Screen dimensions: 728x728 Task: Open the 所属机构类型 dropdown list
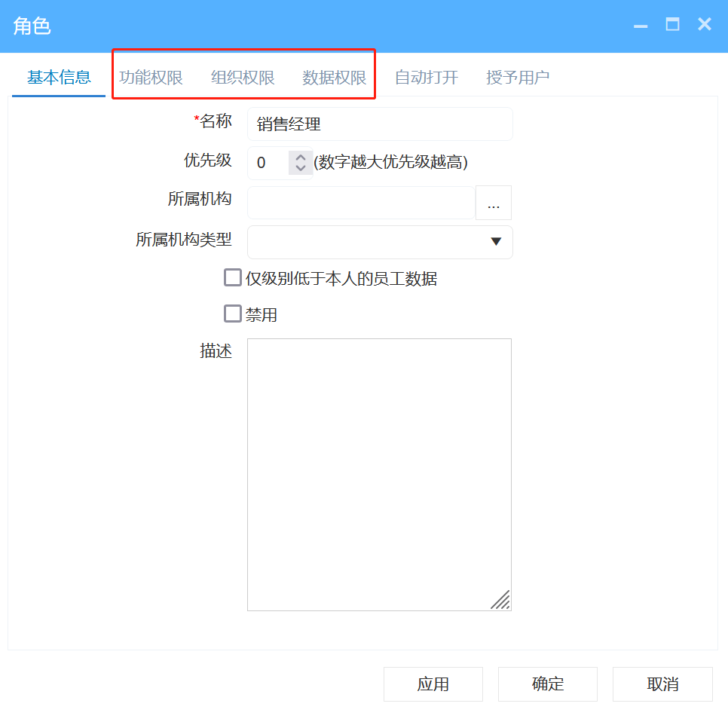tap(496, 242)
